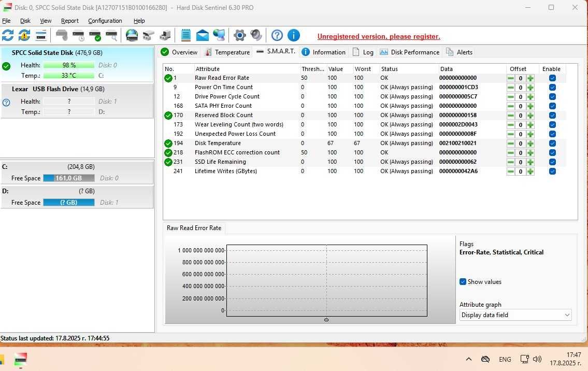The image size is (588, 371).
Task: Click the disk over two boxes icon
Action: point(149,35)
